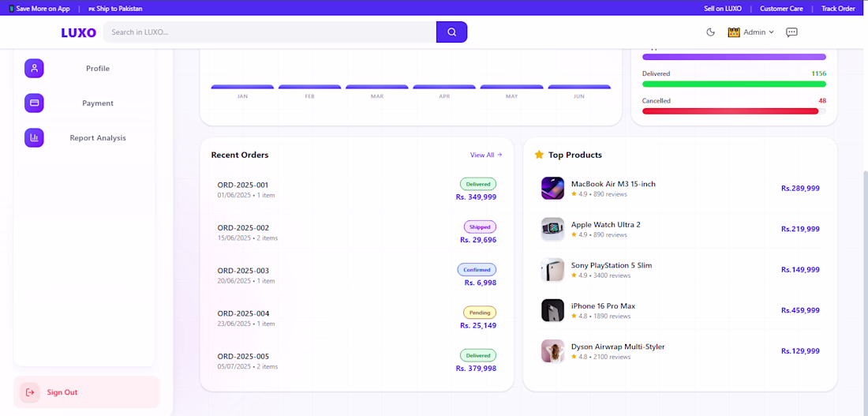Open View All recent orders
This screenshot has width=868, height=416.
(486, 155)
